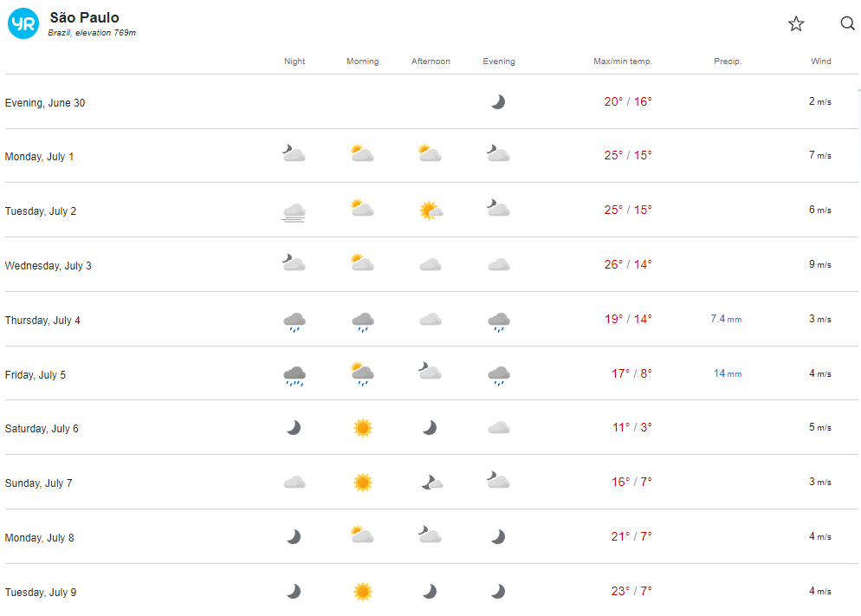
Task: Open the Monday, July 1 forecast row
Action: (x=431, y=156)
